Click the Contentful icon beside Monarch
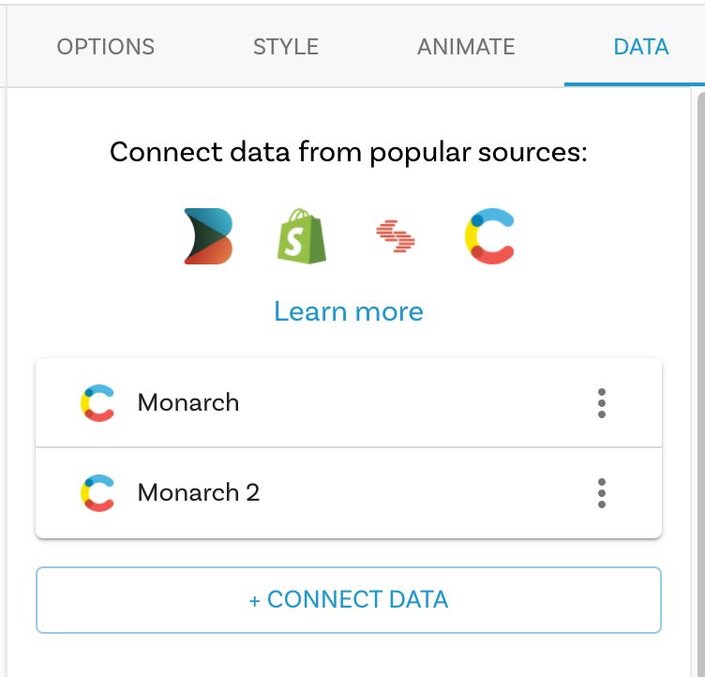Viewport: 705px width, 677px height. click(x=98, y=403)
